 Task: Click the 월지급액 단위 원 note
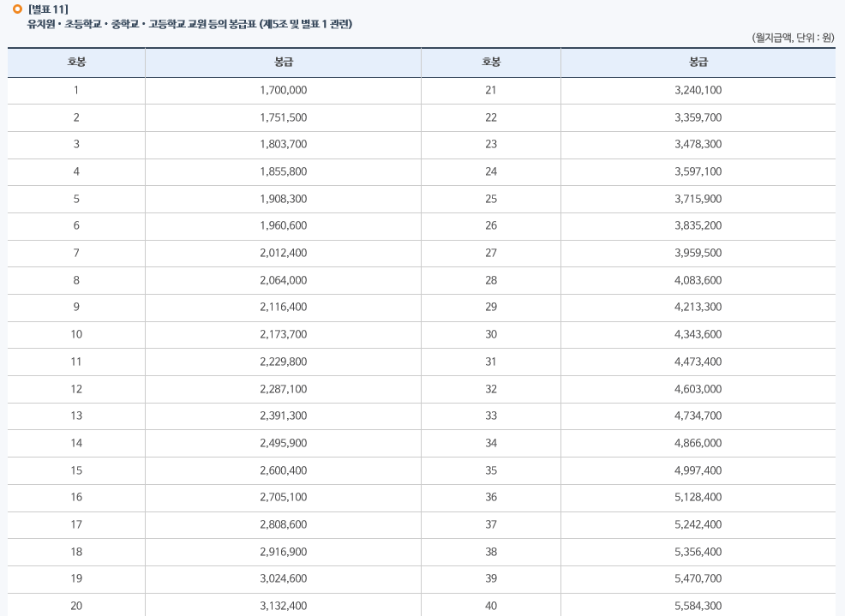click(793, 38)
